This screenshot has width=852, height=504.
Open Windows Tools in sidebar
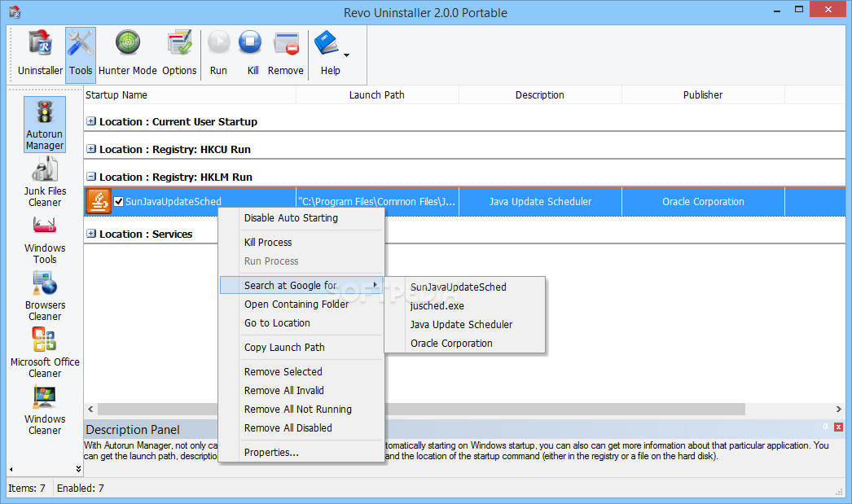pyautogui.click(x=45, y=239)
